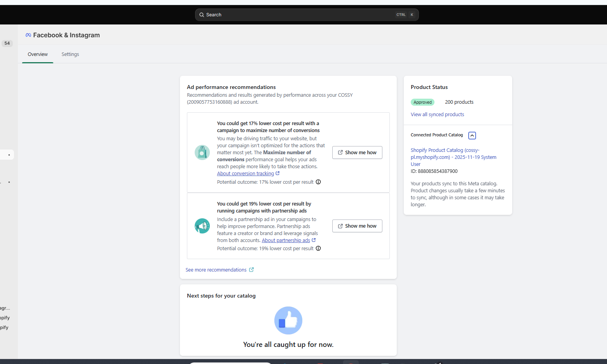Switch to the Overview tab

pos(38,54)
